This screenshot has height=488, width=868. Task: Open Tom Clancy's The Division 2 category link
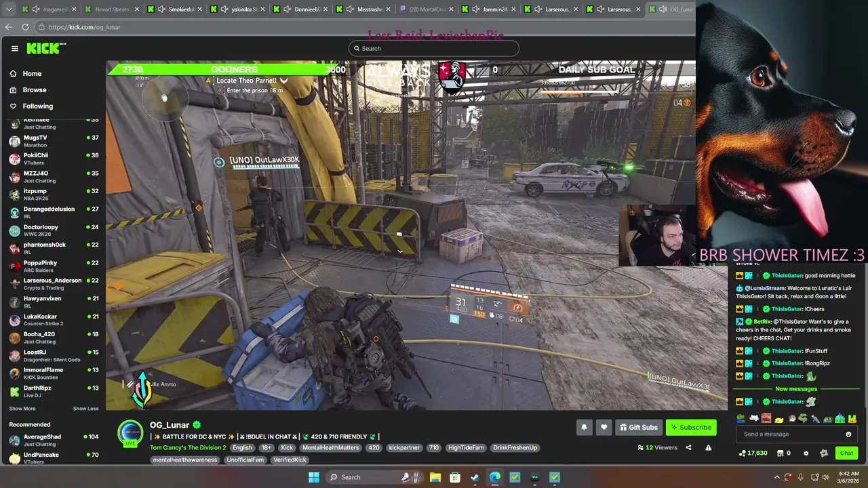click(188, 447)
